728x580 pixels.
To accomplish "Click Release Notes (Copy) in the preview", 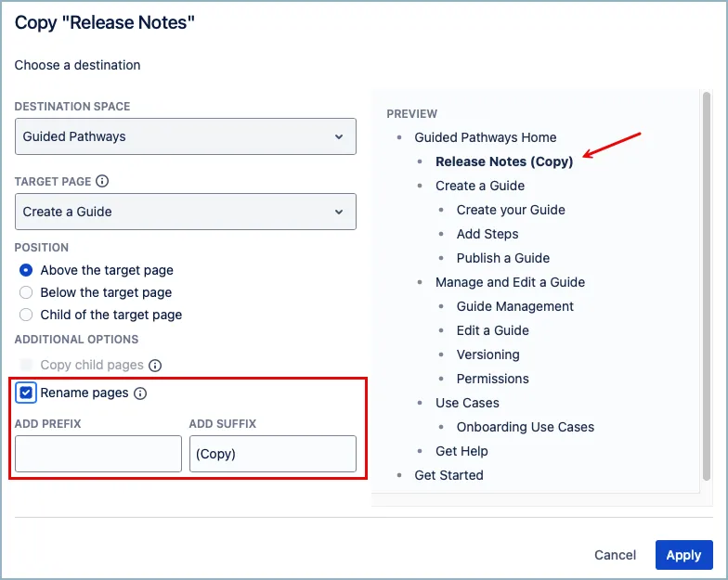I will point(504,161).
